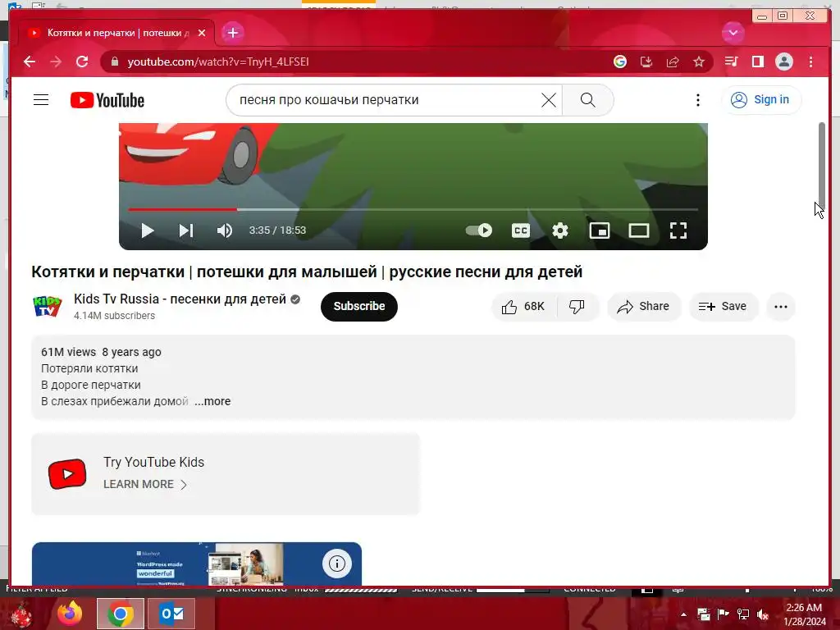Bookmark this tab with the star

coord(699,62)
